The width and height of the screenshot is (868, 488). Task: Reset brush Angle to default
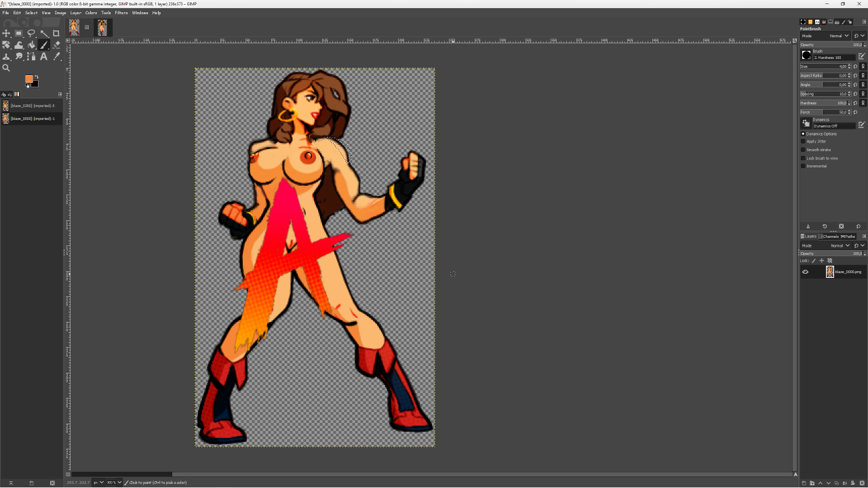855,85
